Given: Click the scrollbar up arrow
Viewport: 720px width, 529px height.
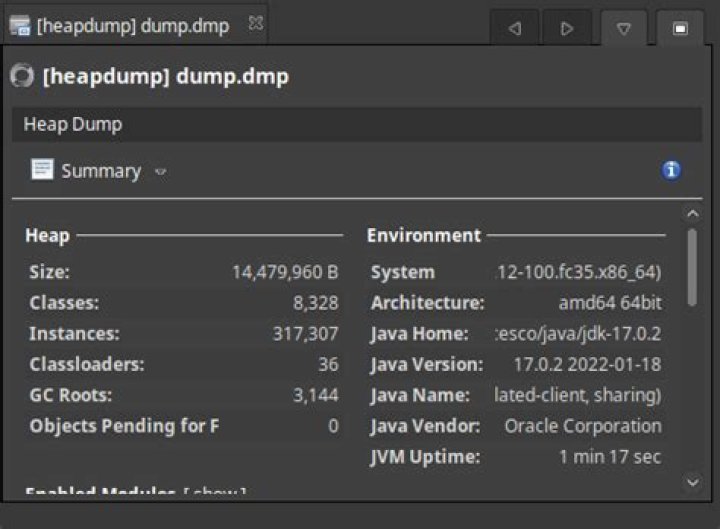Looking at the screenshot, I should coord(693,213).
